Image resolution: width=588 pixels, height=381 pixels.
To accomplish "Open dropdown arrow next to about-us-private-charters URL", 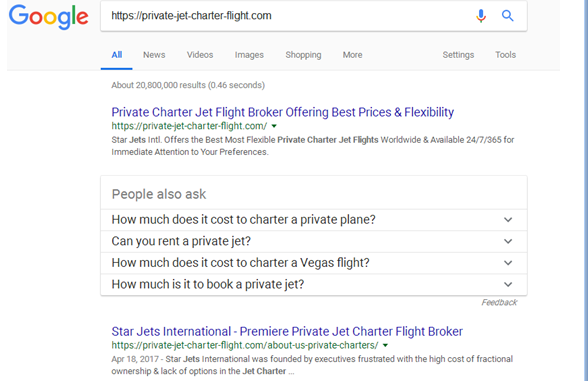I will (385, 345).
